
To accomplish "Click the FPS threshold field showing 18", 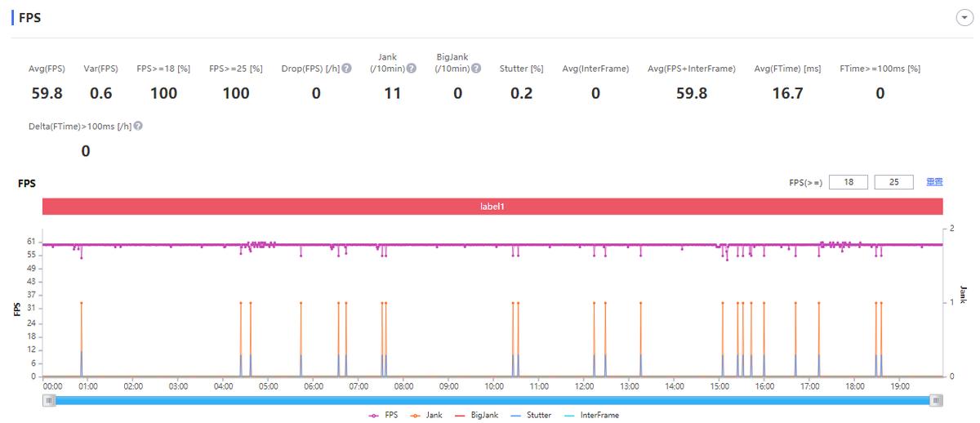I will pos(849,182).
